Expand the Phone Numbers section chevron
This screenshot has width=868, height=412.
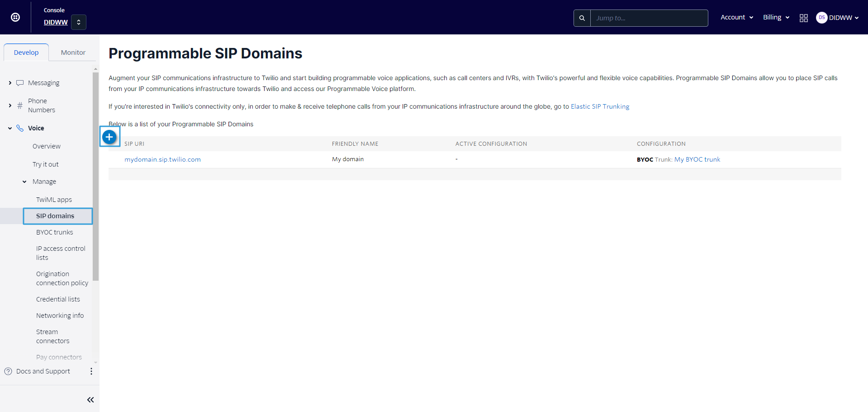(10, 105)
